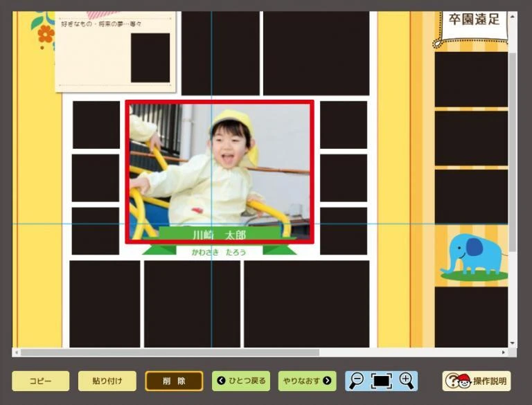Viewport: 532px width, 405px height.
Task: Click vertical scrollbar up arrow
Action: (513, 16)
